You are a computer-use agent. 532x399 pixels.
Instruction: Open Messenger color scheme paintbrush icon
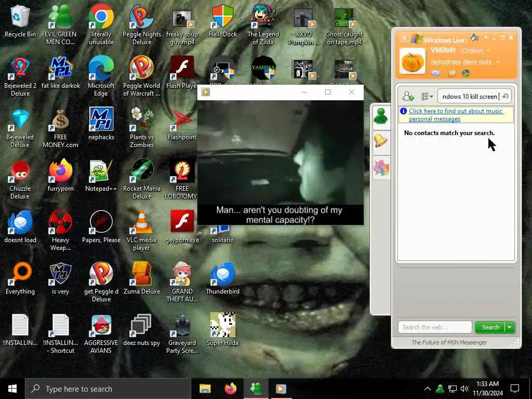tap(475, 37)
